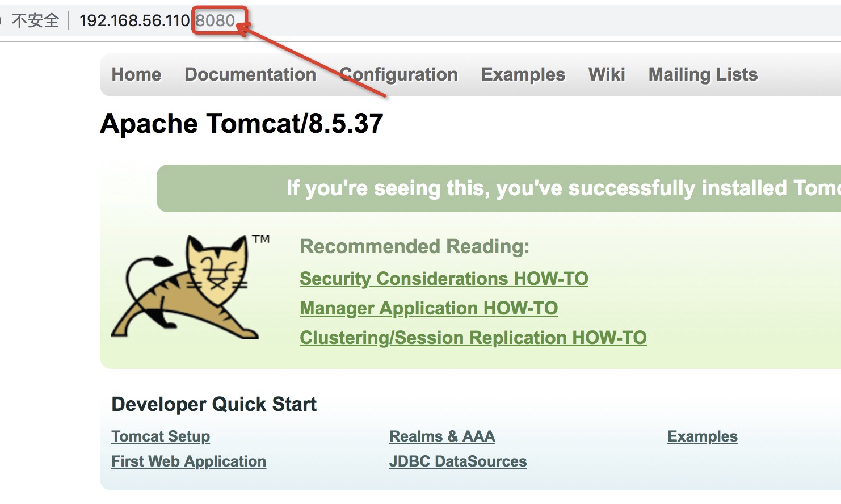
Task: Open Security Considerations HOW-TO link
Action: 444,279
